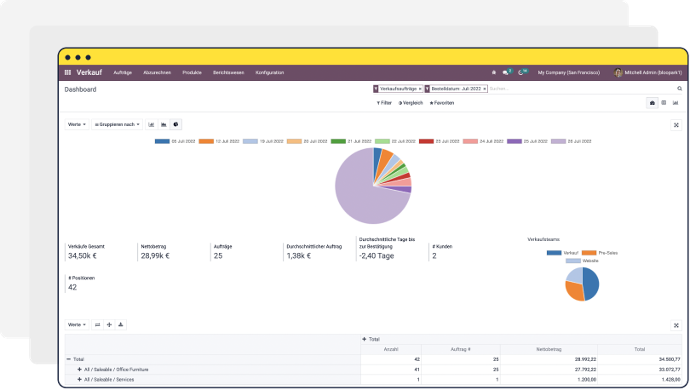This screenshot has height=390, width=690.
Task: Toggle the 26 Jul 2022 legend entry
Action: (571, 142)
